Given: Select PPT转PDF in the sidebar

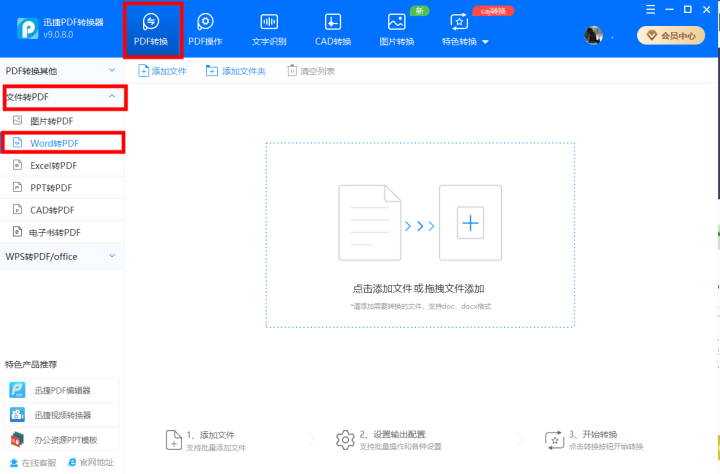Looking at the screenshot, I should tap(62, 187).
